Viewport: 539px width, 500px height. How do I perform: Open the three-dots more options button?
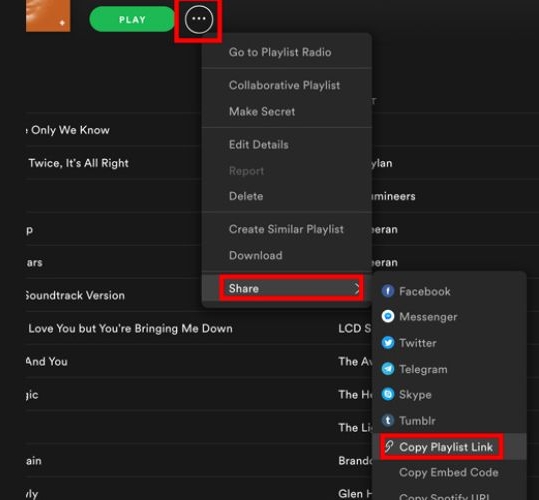tap(199, 19)
